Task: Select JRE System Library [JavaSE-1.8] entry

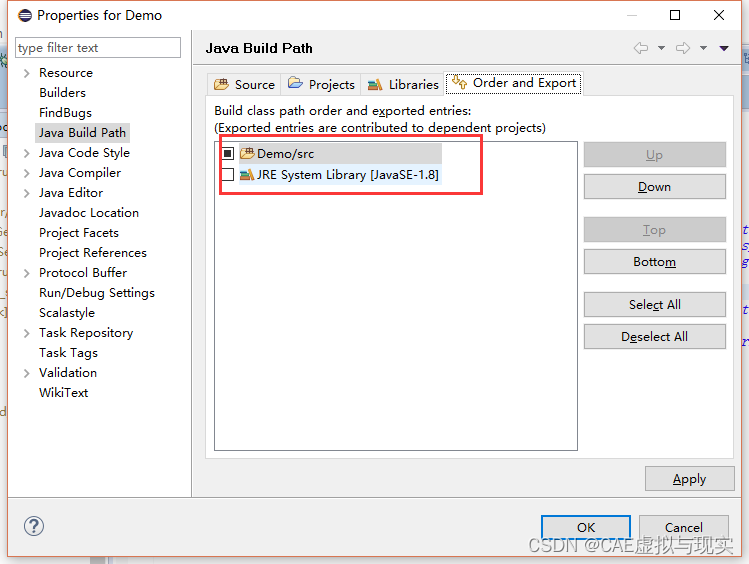Action: (348, 175)
